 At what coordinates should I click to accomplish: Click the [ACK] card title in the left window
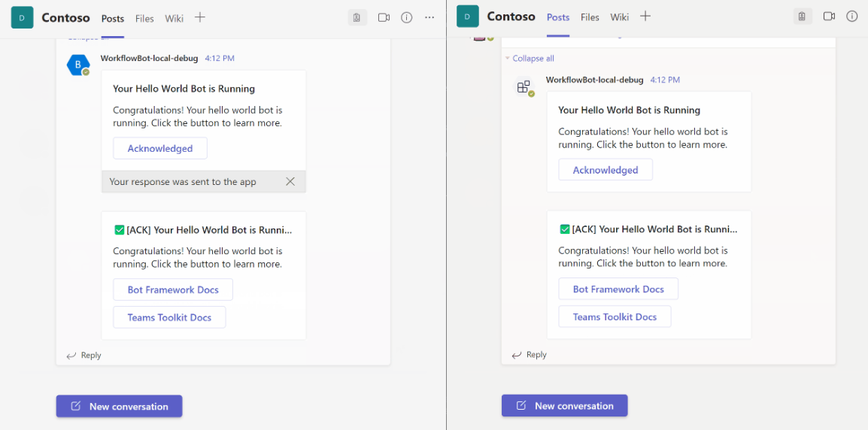(x=202, y=230)
